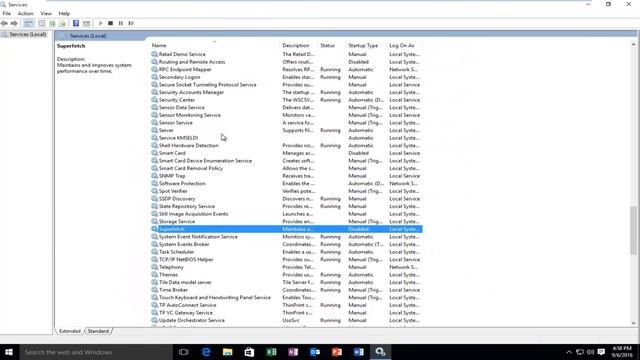
Task: Select the Telephony service row
Action: tap(286, 267)
